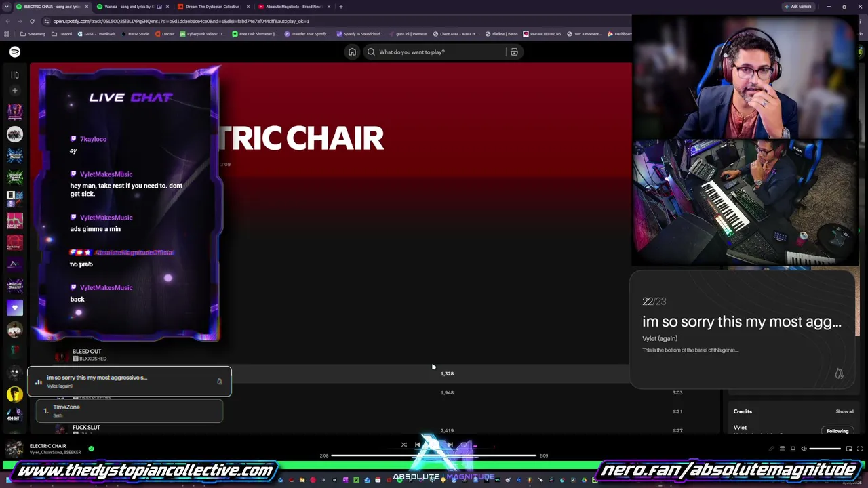The image size is (868, 488).
Task: Click the Following button for Vylet
Action: pos(837,431)
